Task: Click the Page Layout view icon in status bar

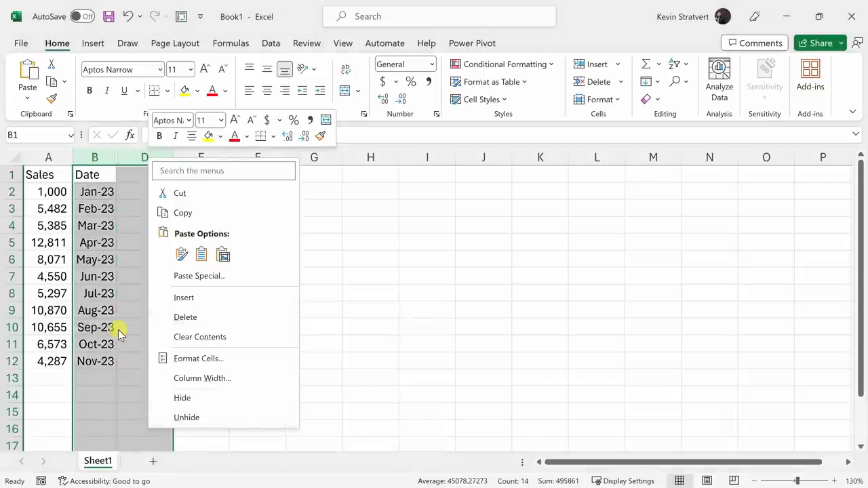Action: (x=707, y=481)
